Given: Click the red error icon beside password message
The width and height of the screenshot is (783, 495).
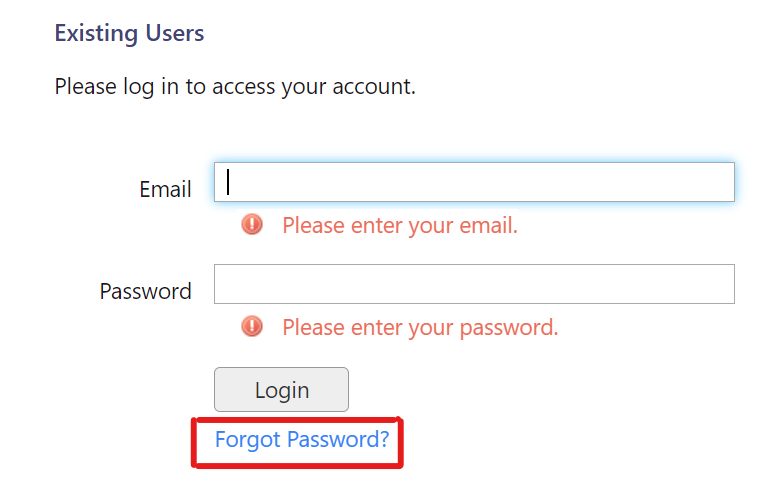Looking at the screenshot, I should [252, 326].
